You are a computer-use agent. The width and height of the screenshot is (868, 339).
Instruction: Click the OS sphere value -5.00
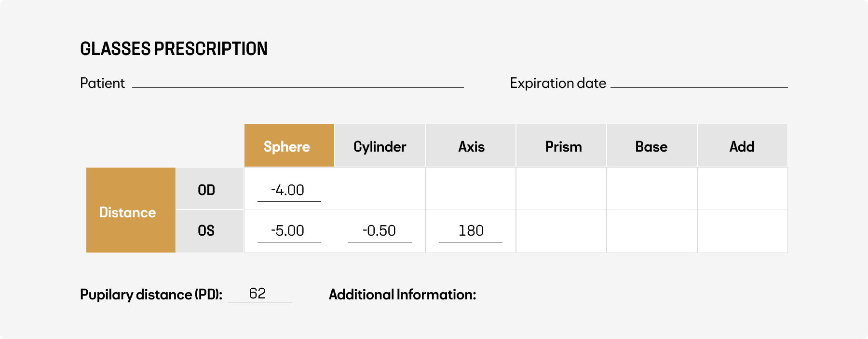point(288,231)
